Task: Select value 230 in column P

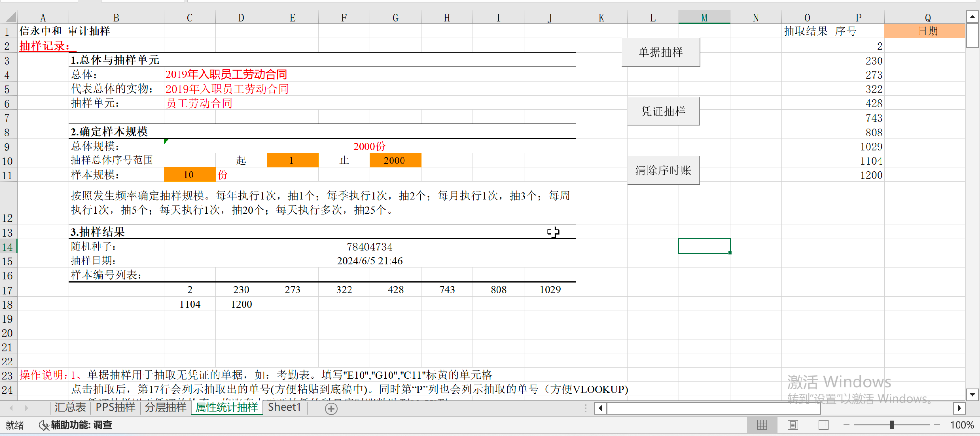Action: [859, 60]
